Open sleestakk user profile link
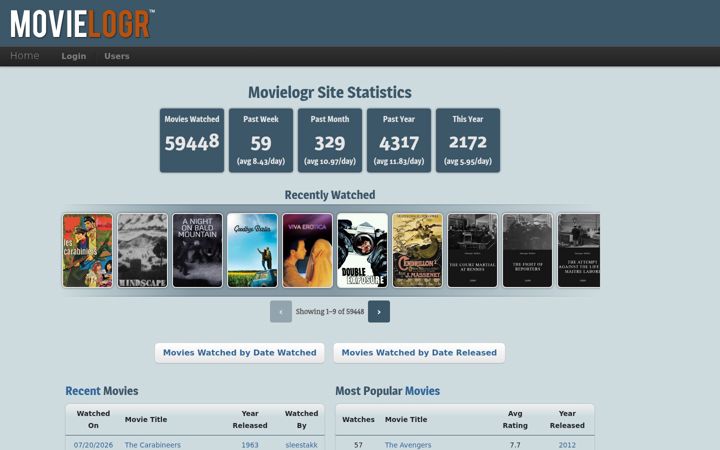 pyautogui.click(x=301, y=445)
